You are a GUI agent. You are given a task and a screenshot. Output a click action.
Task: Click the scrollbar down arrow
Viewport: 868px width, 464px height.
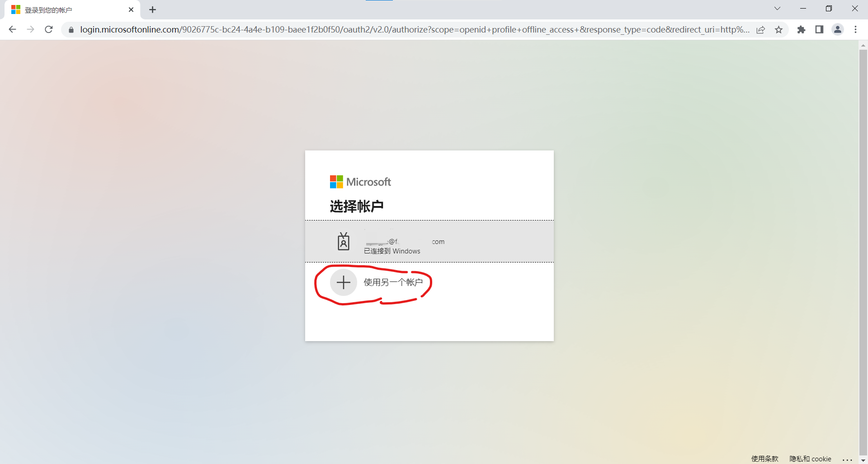pos(863,460)
